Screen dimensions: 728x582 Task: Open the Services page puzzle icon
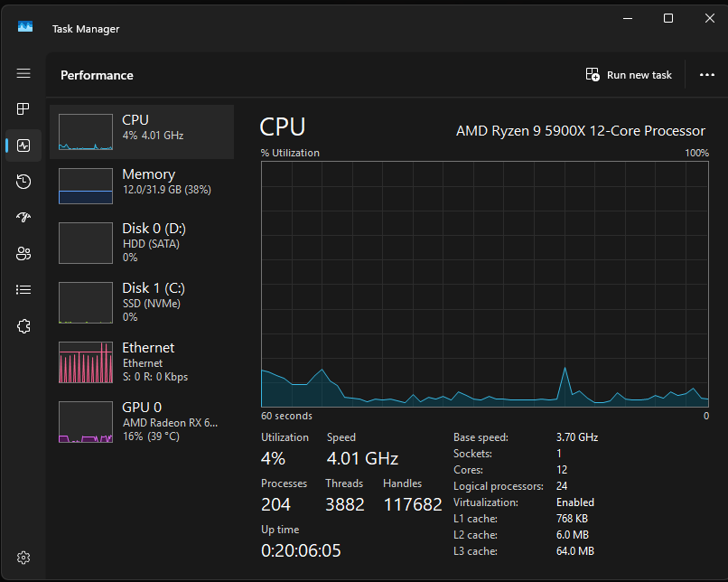23,326
